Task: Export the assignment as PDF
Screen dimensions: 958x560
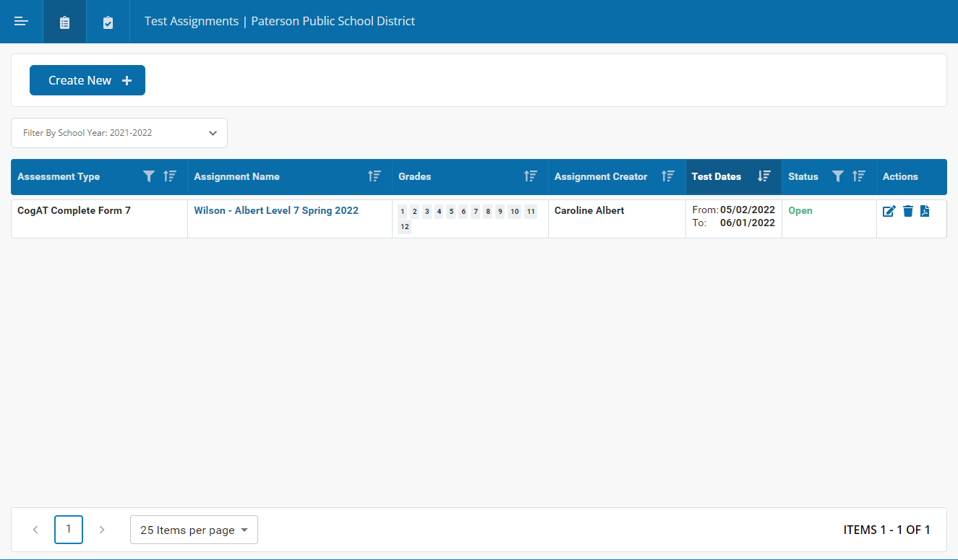Action: [925, 211]
